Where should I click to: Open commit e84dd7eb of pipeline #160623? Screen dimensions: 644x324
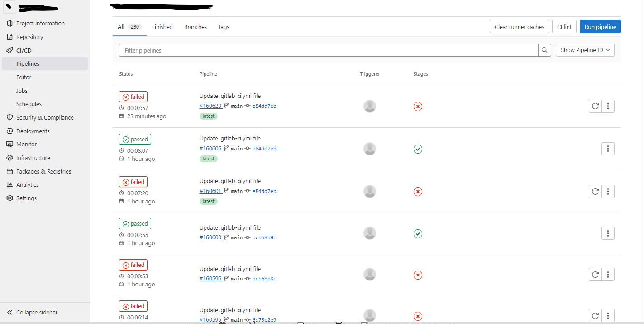click(x=264, y=106)
